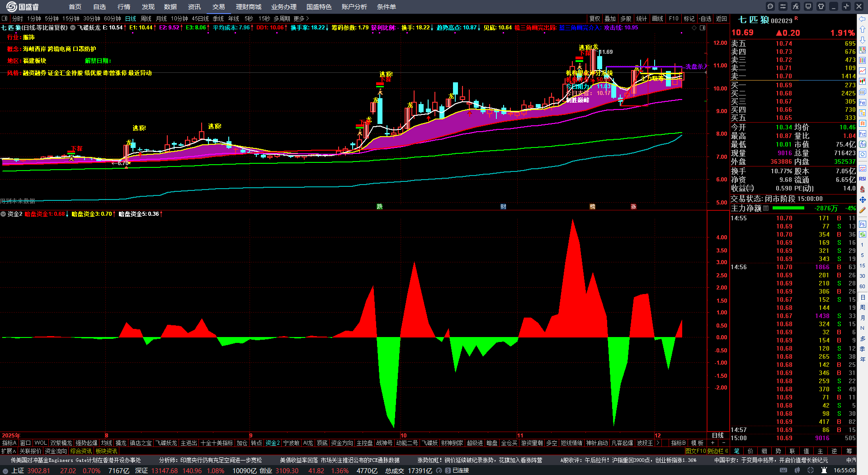Click the 月 monthly period icon in right sidebar
Screen dimensions: 868x475
click(863, 318)
